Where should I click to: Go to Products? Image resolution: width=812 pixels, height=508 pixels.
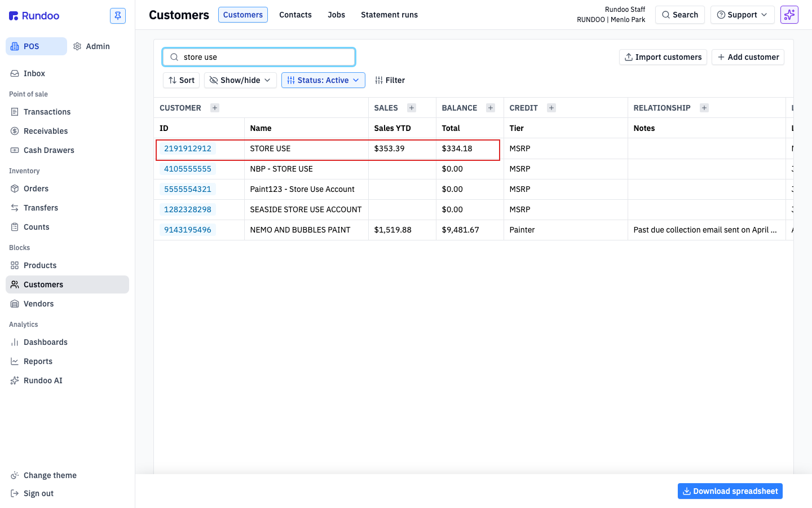coord(67,265)
